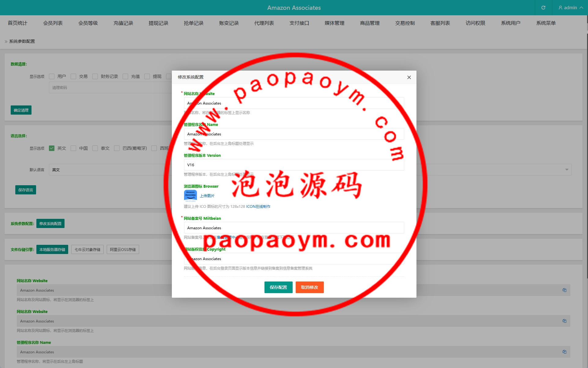Click the 修改系统配置 button
Screen dimensions: 588x368
50,223
